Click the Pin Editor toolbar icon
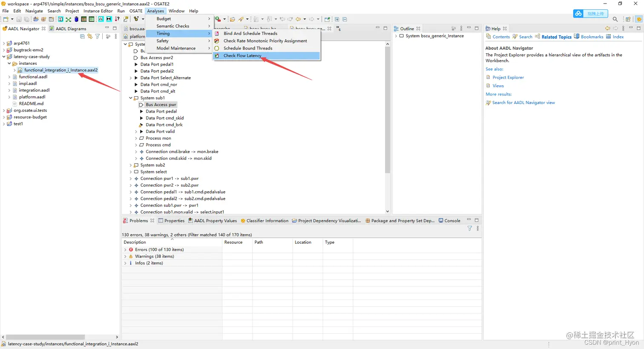The width and height of the screenshot is (644, 349). [x=327, y=19]
